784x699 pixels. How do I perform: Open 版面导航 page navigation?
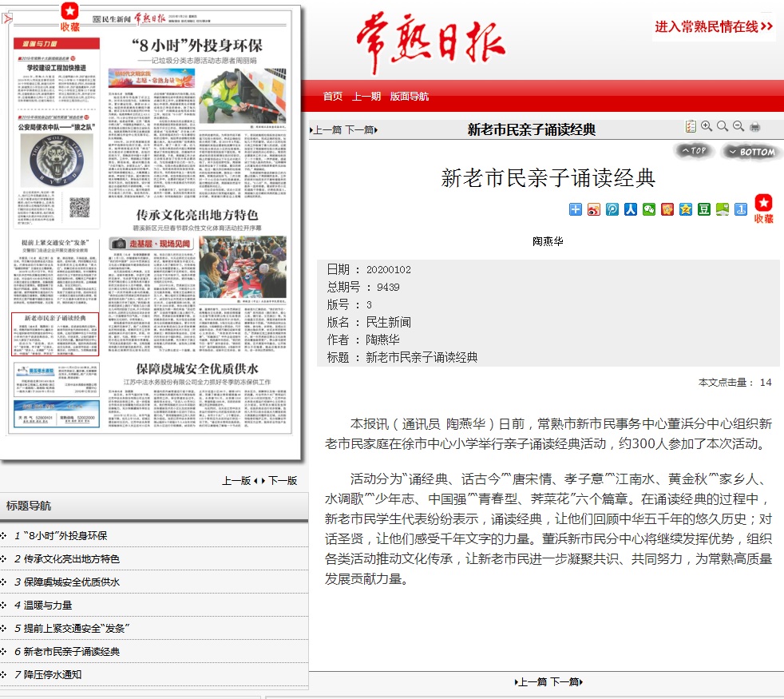409,96
